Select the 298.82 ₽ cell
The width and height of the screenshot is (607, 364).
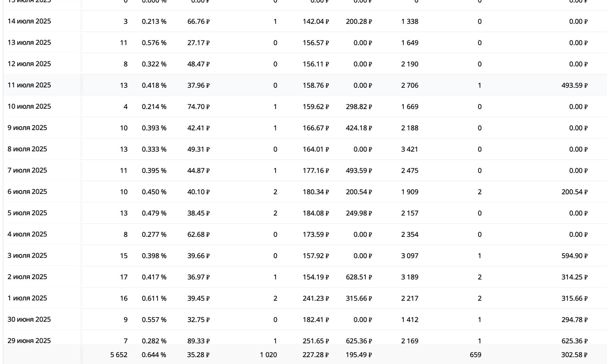pos(359,107)
